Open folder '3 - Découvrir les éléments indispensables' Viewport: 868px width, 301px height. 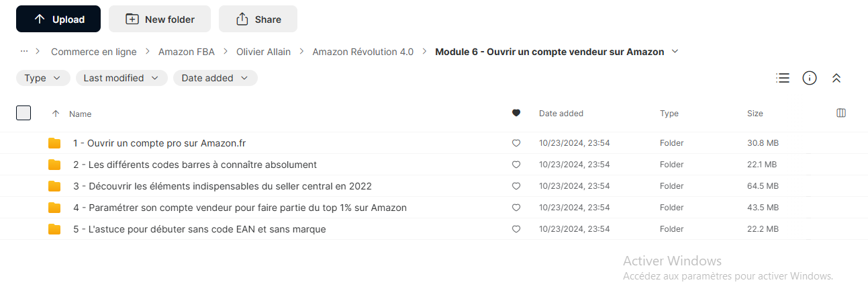click(222, 186)
